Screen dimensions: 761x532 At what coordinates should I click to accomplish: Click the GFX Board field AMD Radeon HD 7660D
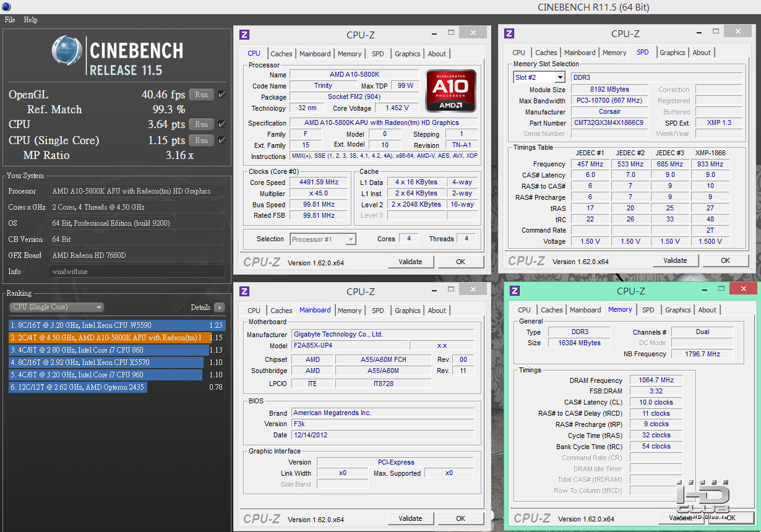(137, 255)
